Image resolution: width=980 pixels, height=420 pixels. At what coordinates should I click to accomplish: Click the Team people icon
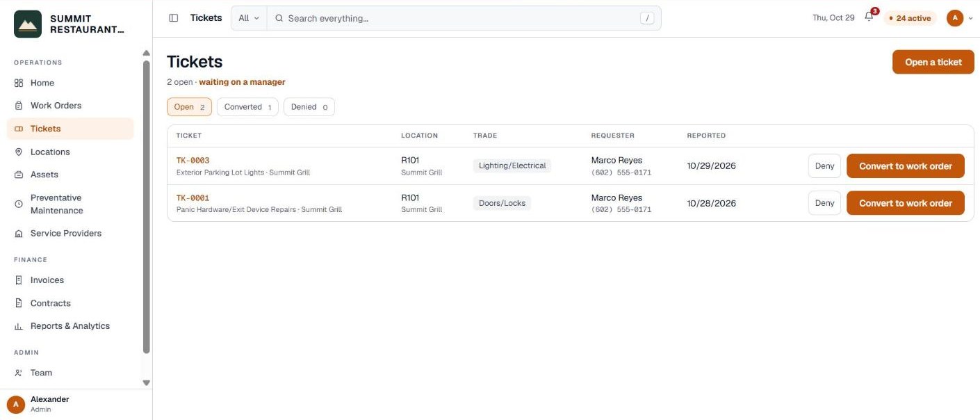pyautogui.click(x=19, y=373)
